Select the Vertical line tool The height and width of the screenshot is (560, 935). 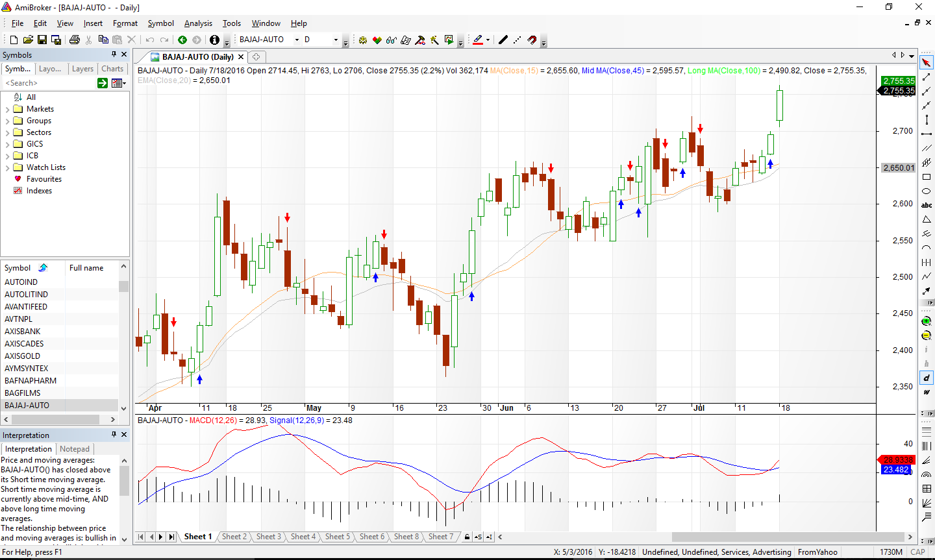(x=927, y=119)
